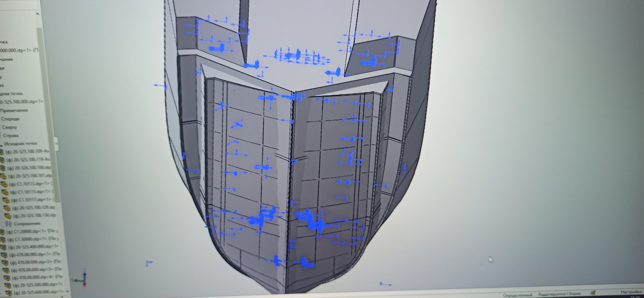Click the status bar rebuild icon

[593, 292]
